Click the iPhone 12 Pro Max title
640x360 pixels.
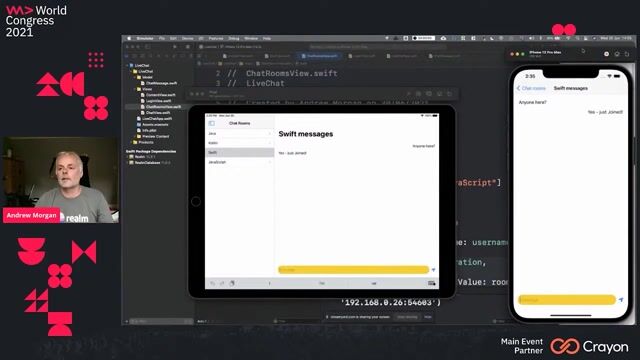(545, 52)
